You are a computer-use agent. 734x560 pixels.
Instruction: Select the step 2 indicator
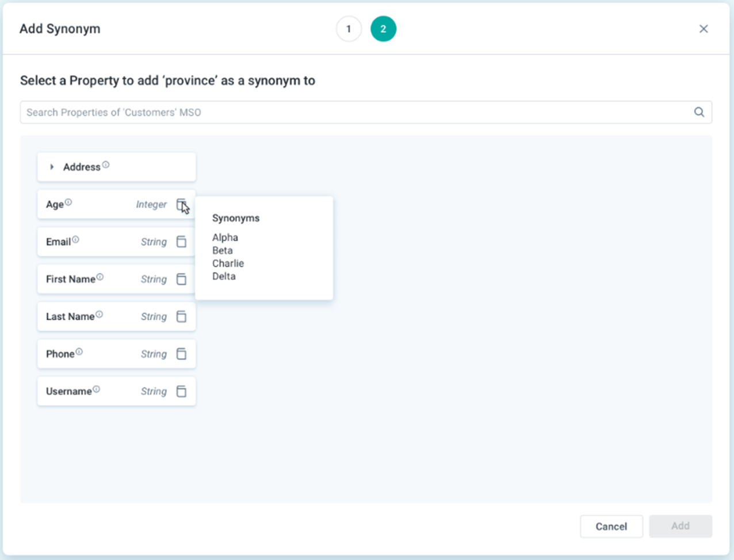(383, 29)
